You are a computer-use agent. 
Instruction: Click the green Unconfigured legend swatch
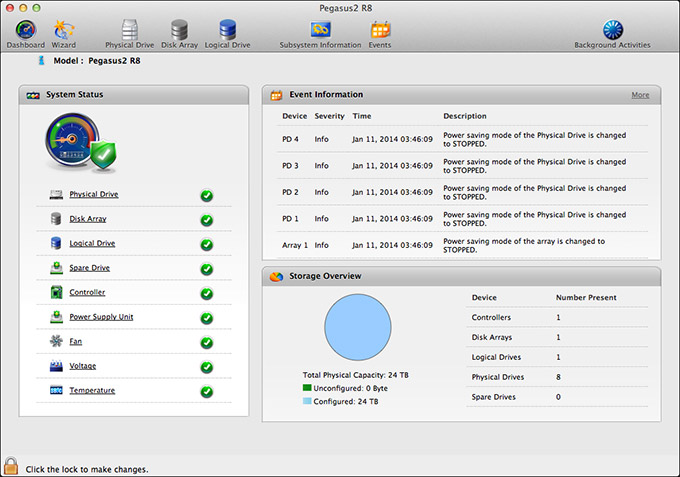(307, 388)
